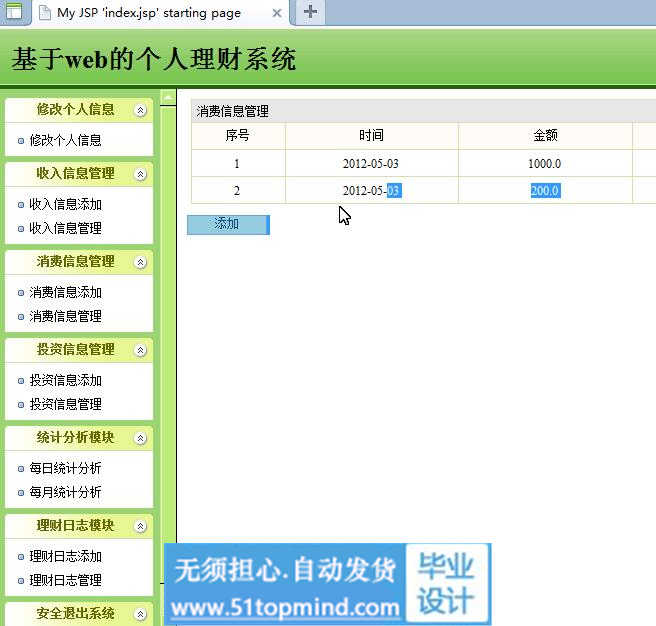Open 消费信息管理 menu link
The image size is (656, 626).
[65, 316]
